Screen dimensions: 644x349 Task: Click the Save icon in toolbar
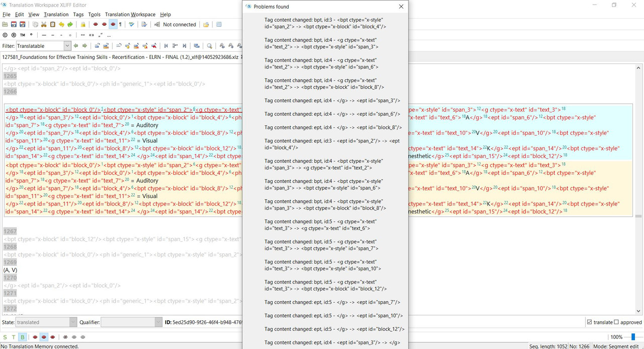14,24
